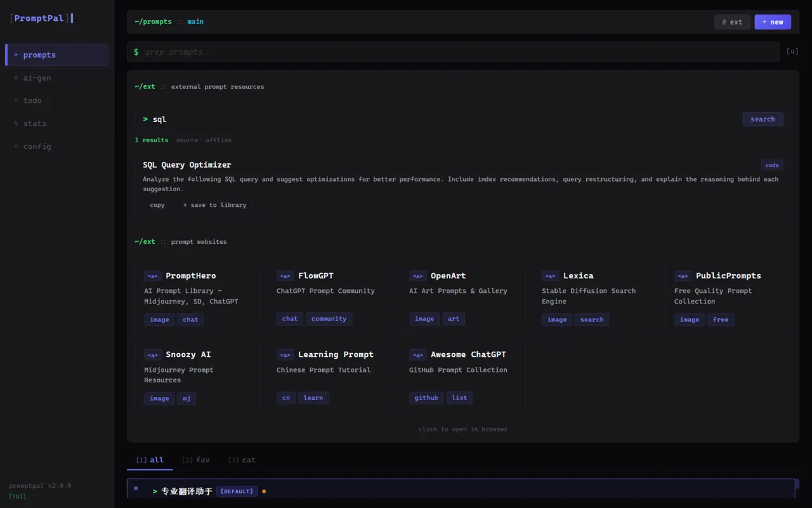Image resolution: width=812 pixels, height=508 pixels.
Task: Click the + new button
Action: 773,22
